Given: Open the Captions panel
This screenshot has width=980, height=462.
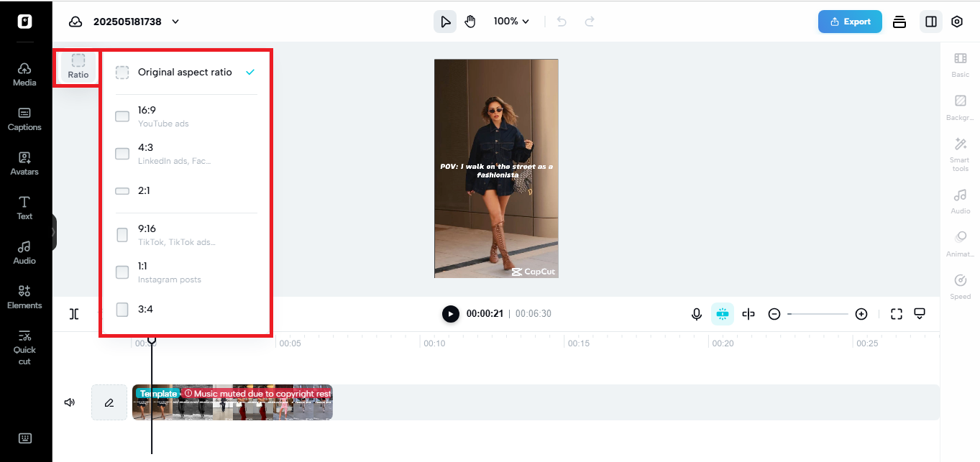Looking at the screenshot, I should 24,119.
